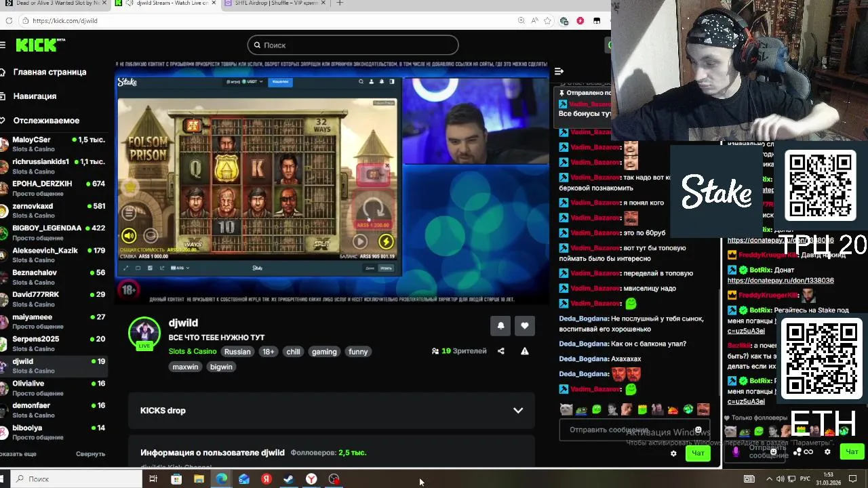Close the djwild Stream tab

tap(214, 3)
